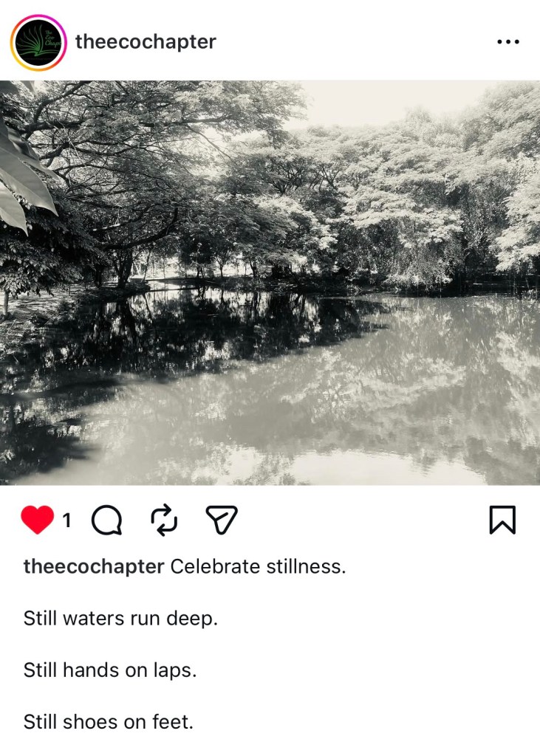Save post with the bookmark icon

(502, 521)
